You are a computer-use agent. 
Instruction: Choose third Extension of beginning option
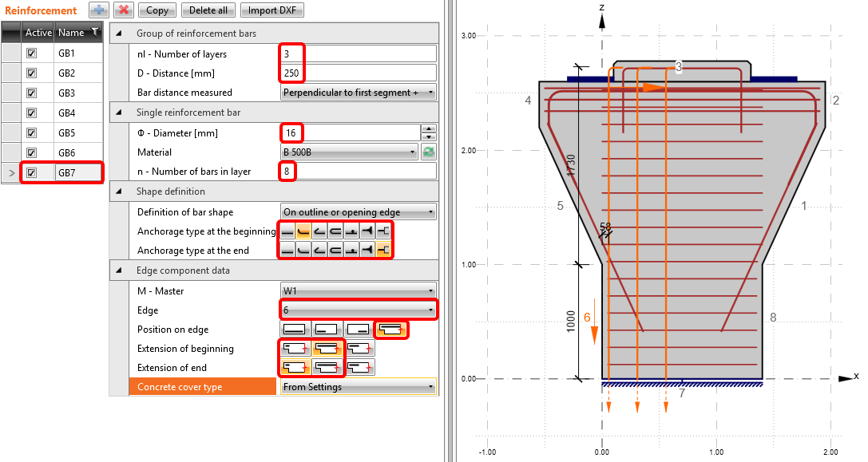(x=360, y=349)
